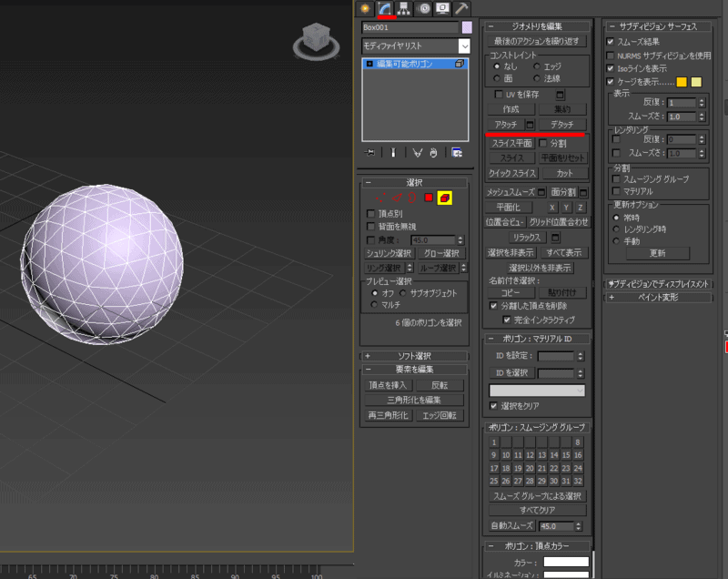This screenshot has width=728, height=579.
Task: Select the Polygon sub-object level icon
Action: pos(429,198)
